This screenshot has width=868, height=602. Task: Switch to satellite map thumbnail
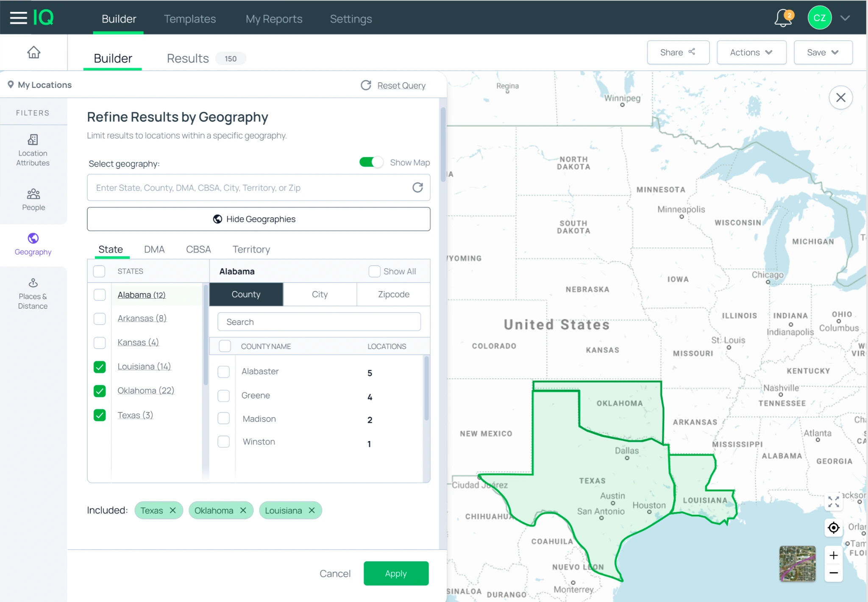click(797, 564)
